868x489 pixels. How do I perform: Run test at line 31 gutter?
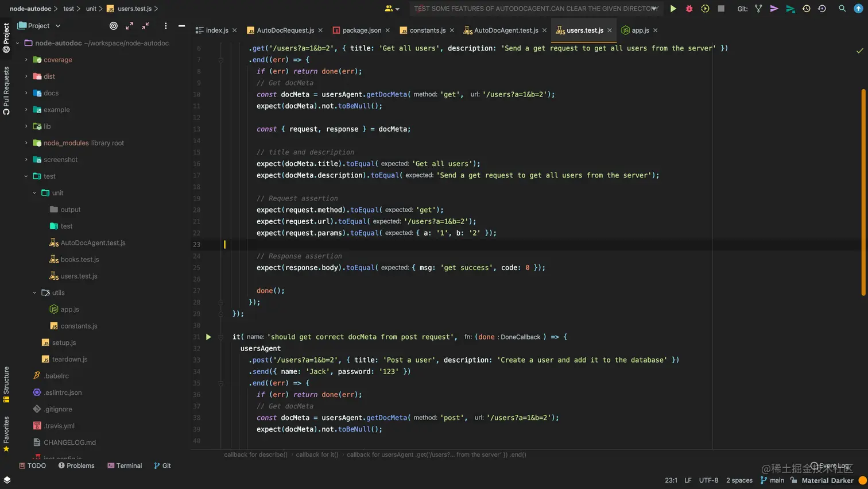click(x=208, y=337)
